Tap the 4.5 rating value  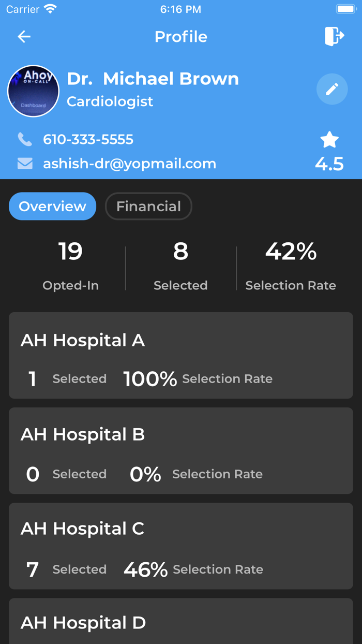coord(329,164)
